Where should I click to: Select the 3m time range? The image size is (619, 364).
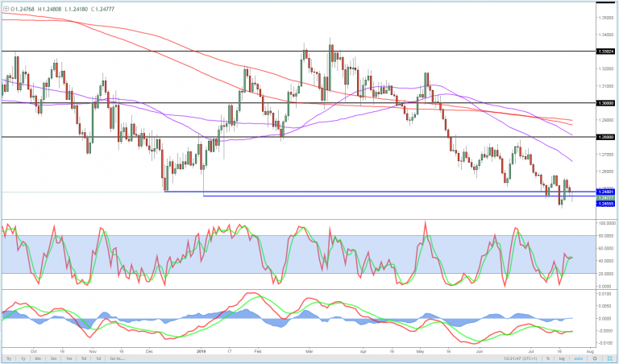point(54,358)
